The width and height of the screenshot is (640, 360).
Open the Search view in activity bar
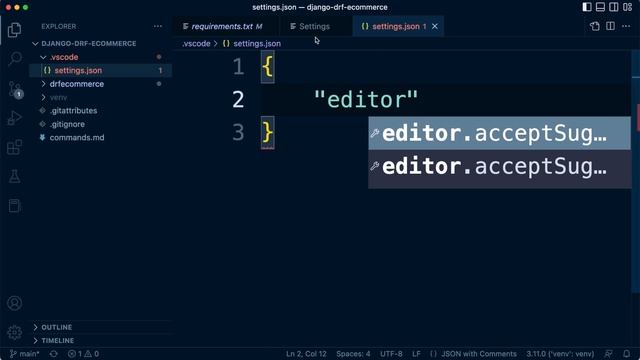point(14,59)
